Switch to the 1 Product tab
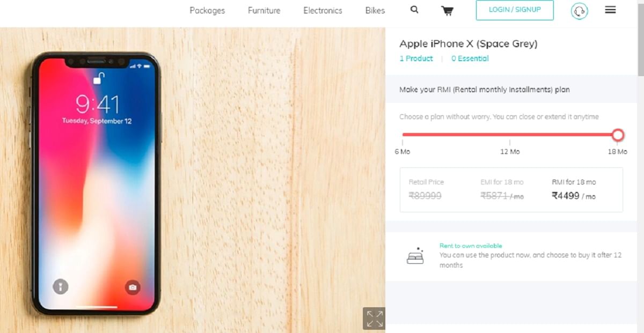Screen dimensions: 644x333 click(x=416, y=58)
